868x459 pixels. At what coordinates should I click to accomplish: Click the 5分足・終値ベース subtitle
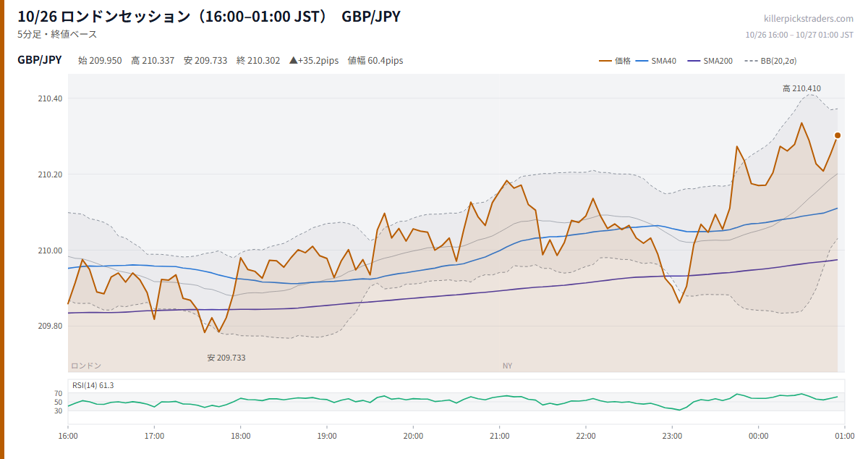(x=57, y=34)
